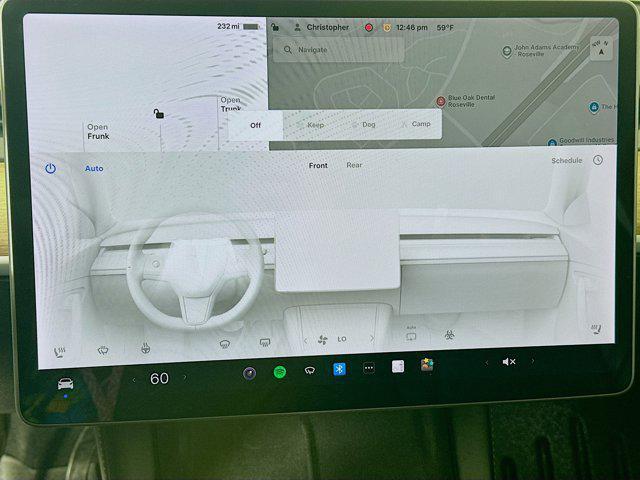Toggle front windshield defrost

tap(224, 344)
